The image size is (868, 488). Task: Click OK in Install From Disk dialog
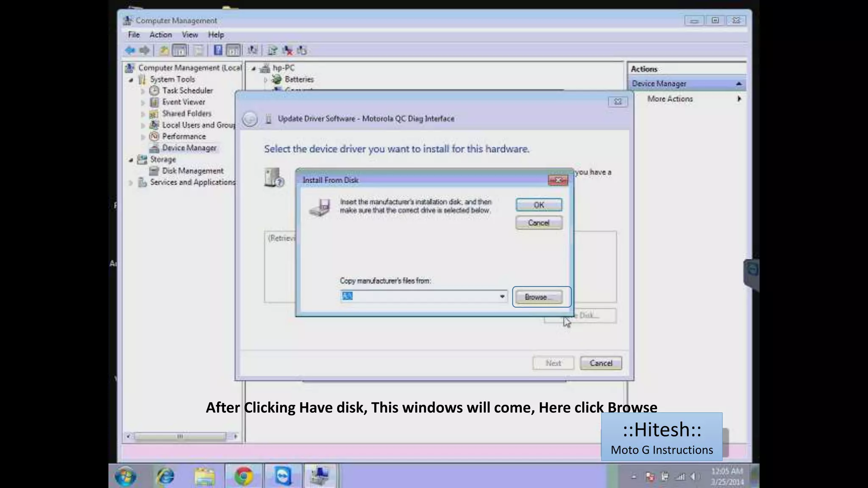[x=539, y=205]
